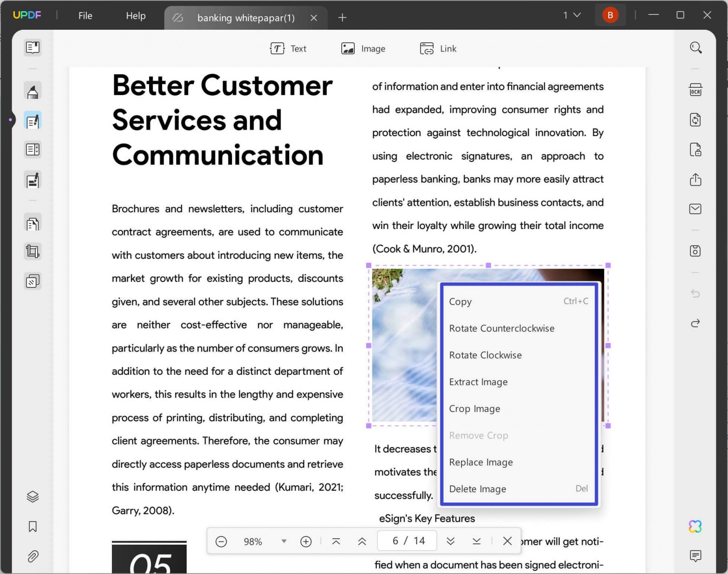
Task: Open the Organize Pages tool
Action: point(32,224)
